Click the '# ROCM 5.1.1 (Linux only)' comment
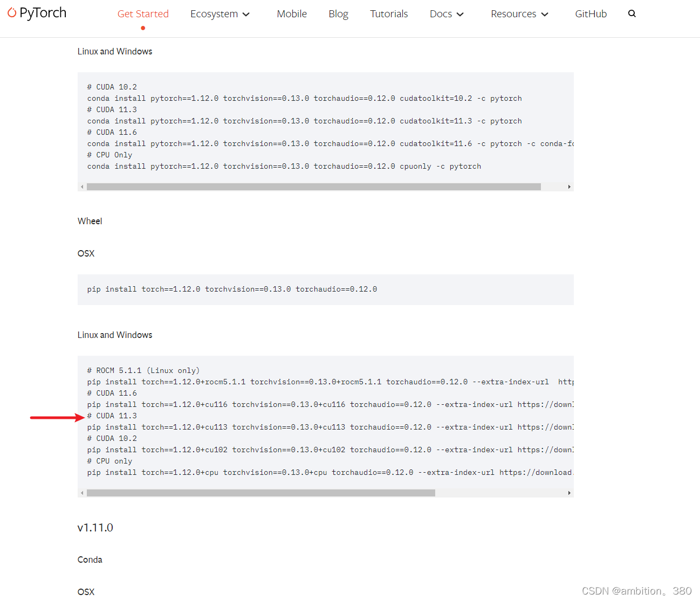 tap(143, 370)
